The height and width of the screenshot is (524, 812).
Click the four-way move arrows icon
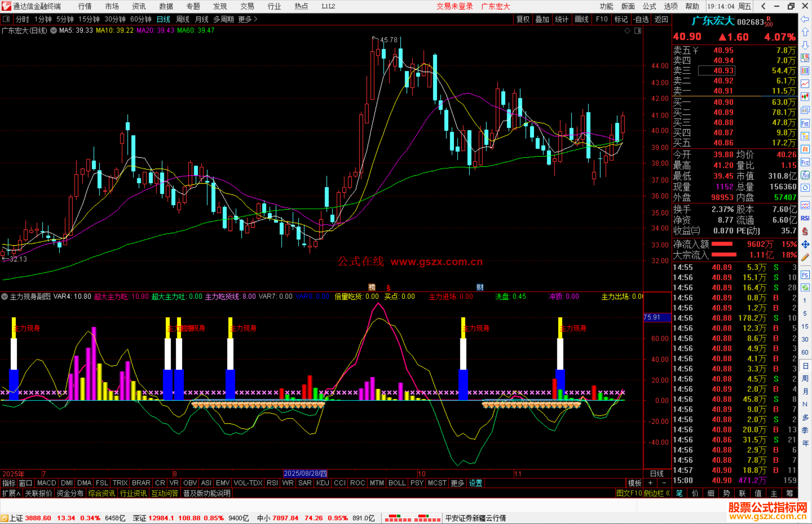click(x=805, y=245)
